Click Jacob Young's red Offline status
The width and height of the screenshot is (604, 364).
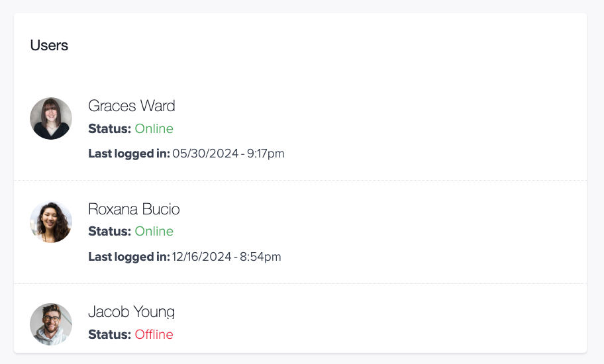(x=154, y=334)
